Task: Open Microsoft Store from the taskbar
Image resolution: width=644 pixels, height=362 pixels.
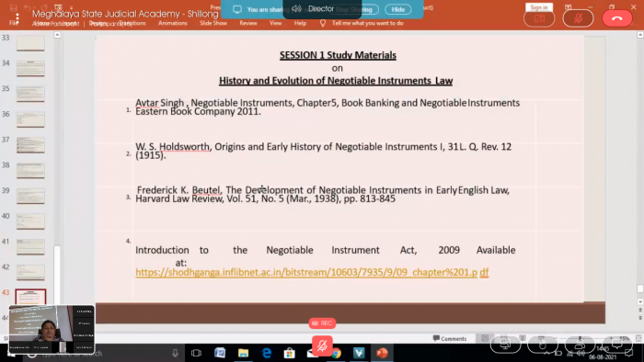Action: [x=290, y=353]
